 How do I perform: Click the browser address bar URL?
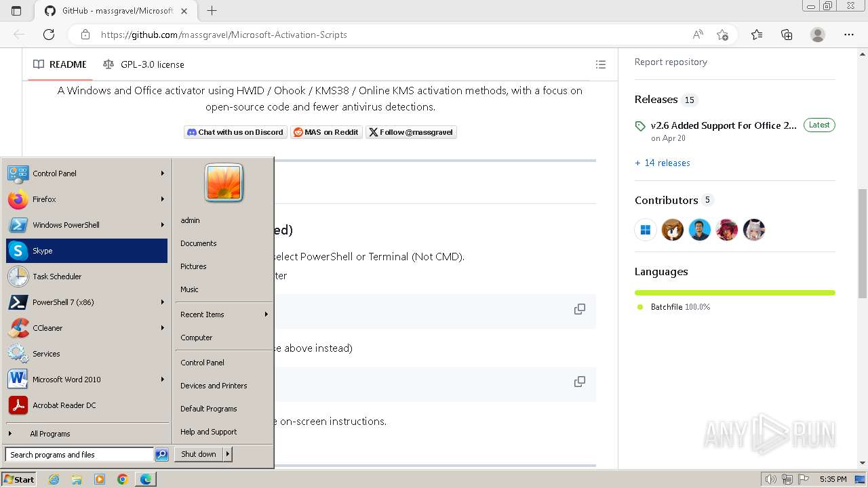(x=224, y=35)
